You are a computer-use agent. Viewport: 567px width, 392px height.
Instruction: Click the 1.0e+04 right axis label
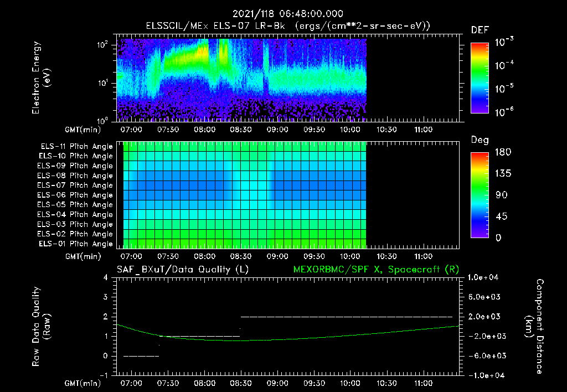(x=483, y=277)
